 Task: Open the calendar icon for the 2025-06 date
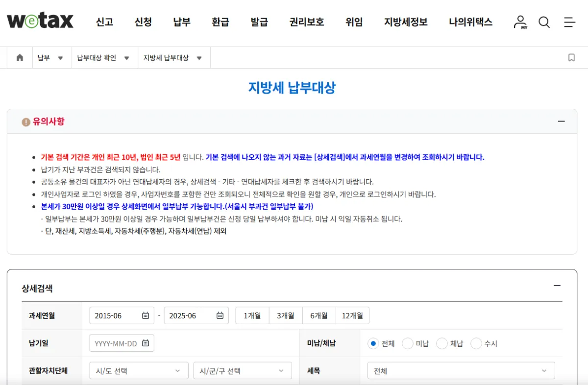pos(221,315)
